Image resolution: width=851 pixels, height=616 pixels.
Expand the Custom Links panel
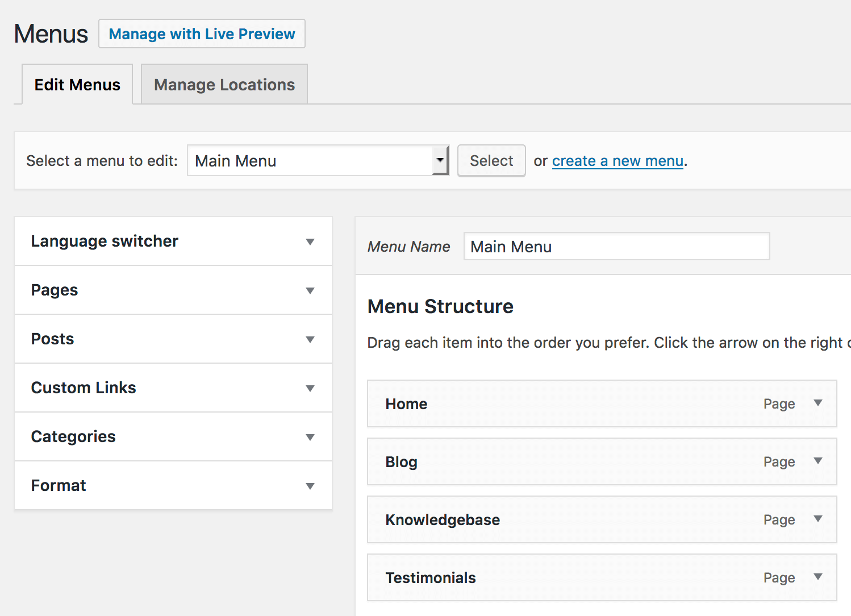pos(310,388)
